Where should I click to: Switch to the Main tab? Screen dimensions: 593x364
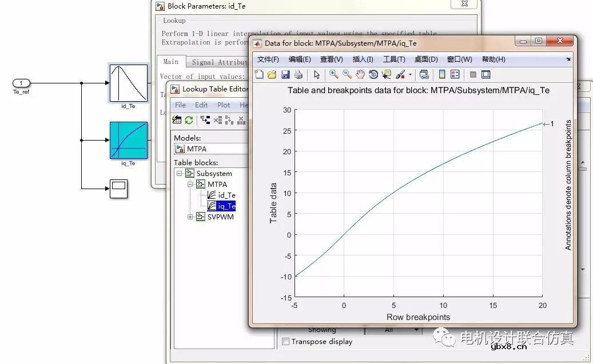(170, 62)
